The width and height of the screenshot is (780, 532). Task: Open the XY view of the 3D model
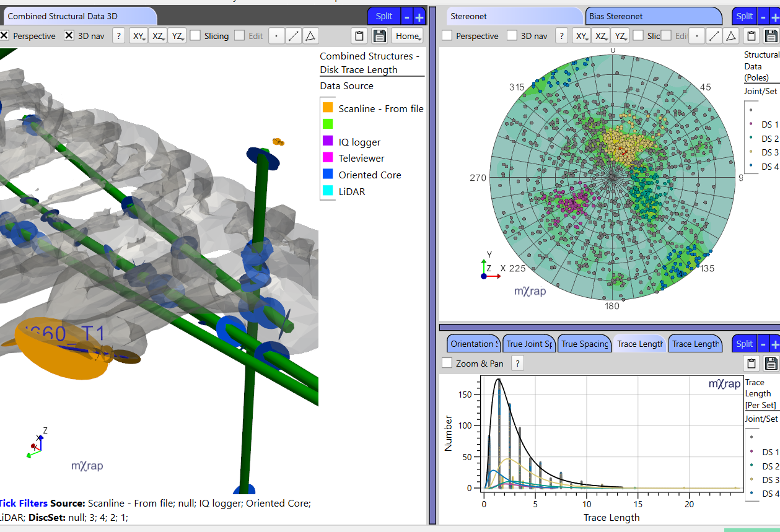(x=139, y=35)
